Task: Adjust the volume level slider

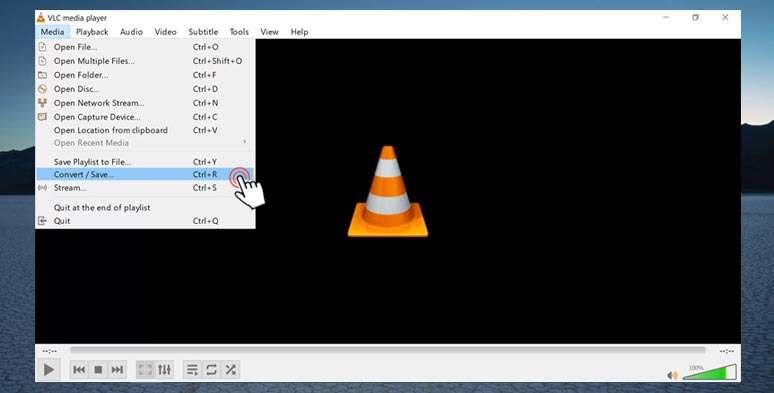Action: 709,372
